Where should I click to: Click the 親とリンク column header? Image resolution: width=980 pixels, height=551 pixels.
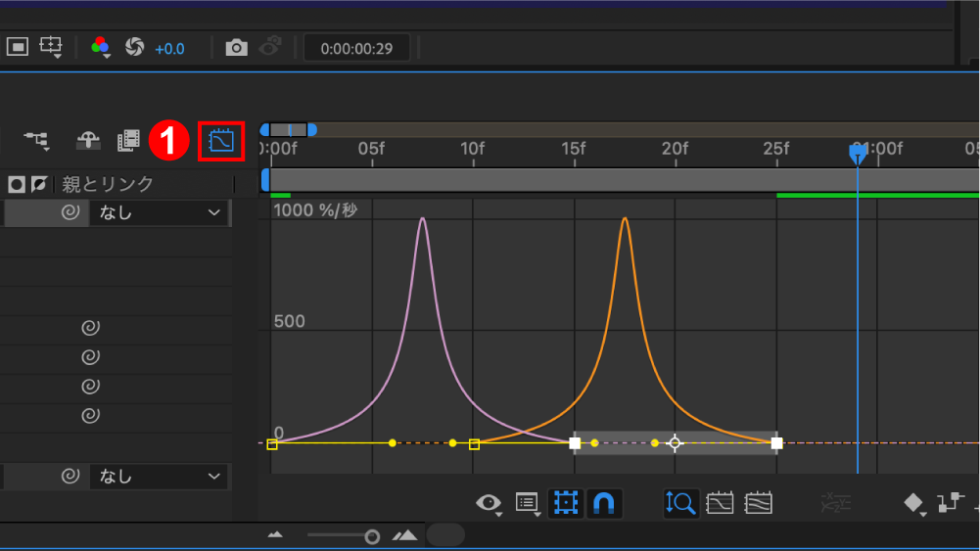coord(107,184)
